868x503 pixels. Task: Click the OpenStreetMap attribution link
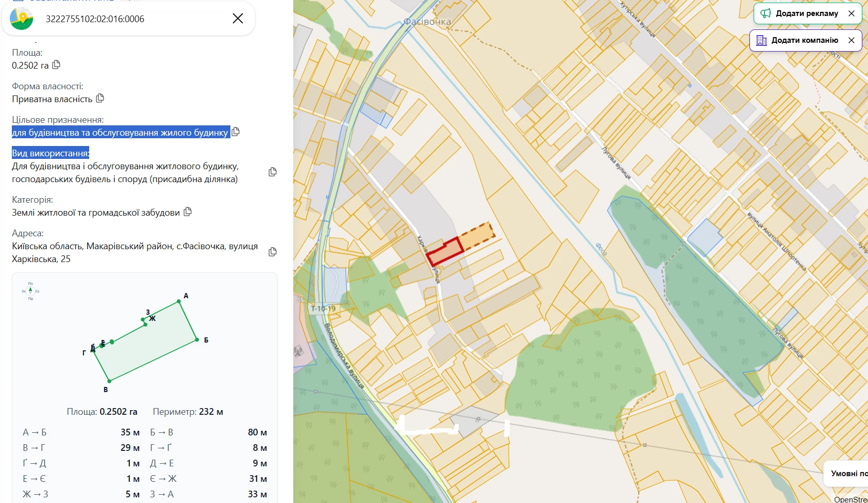[x=851, y=499]
